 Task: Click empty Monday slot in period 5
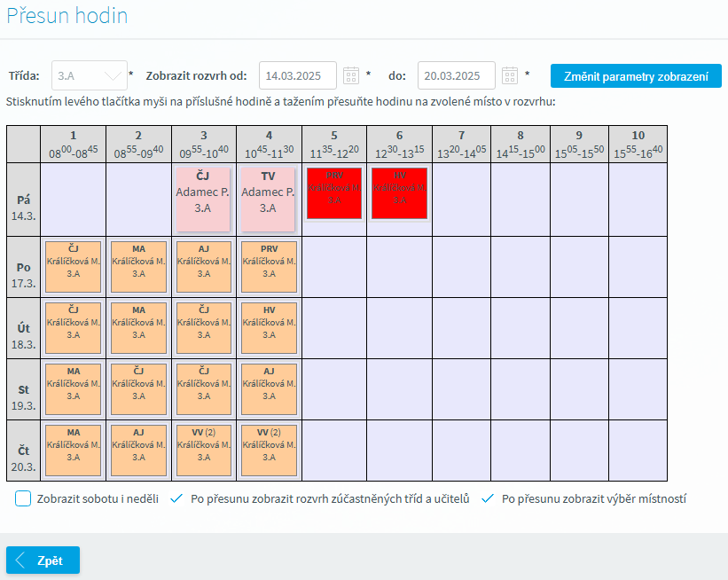[x=334, y=266]
